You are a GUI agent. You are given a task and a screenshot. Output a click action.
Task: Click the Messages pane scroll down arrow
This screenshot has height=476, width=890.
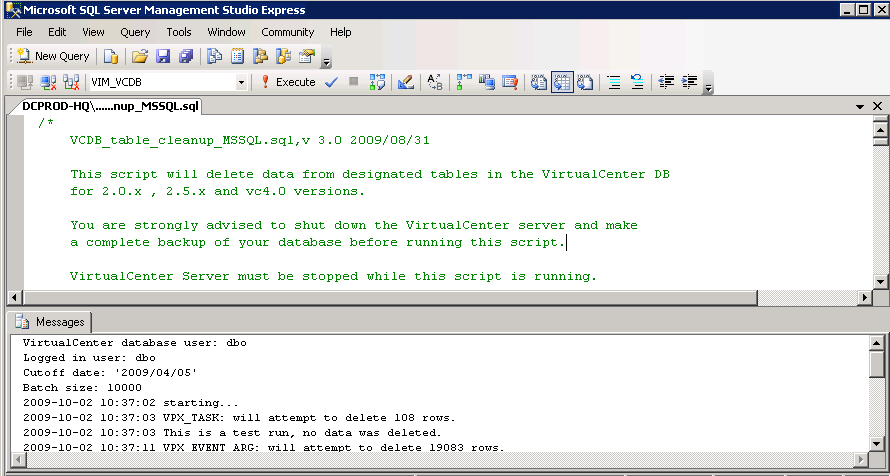877,444
